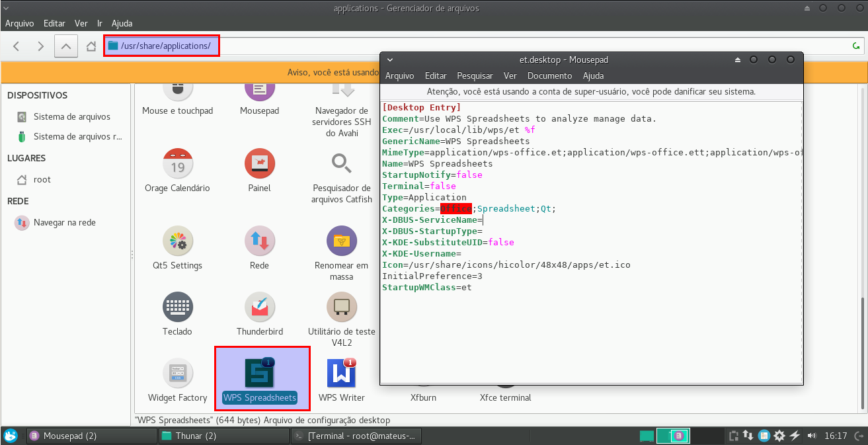The width and height of the screenshot is (868, 445).
Task: Open power manager lightning tray icon
Action: 795,436
